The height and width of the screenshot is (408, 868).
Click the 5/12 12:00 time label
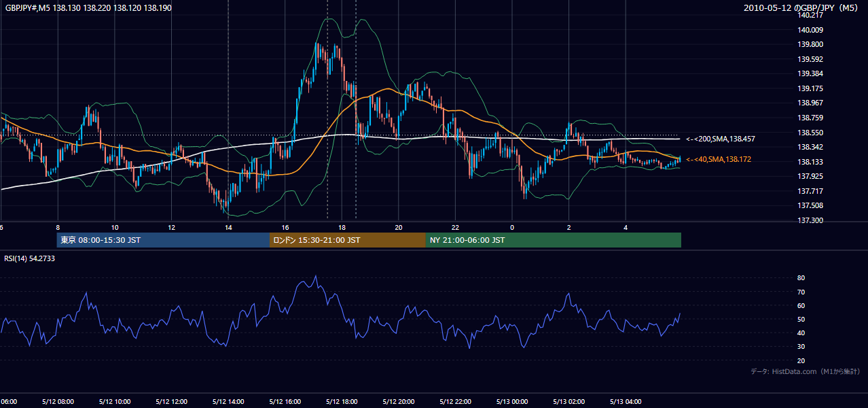coord(171,402)
